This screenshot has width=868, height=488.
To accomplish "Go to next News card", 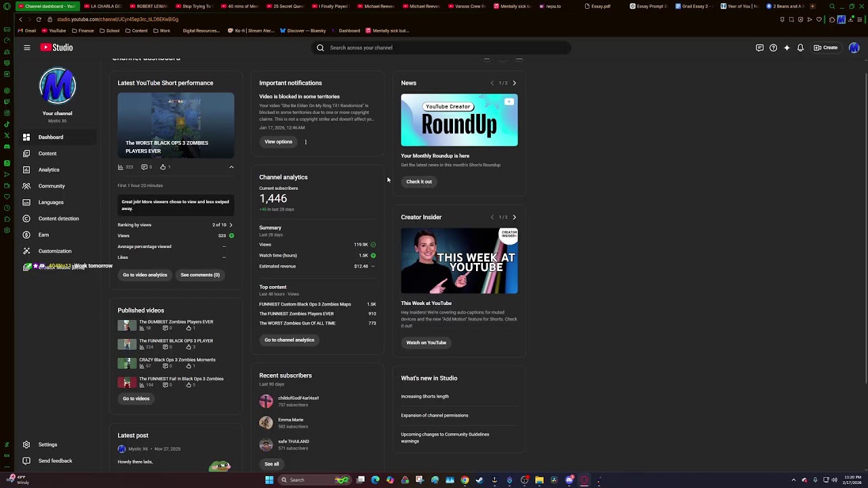I will pyautogui.click(x=514, y=83).
